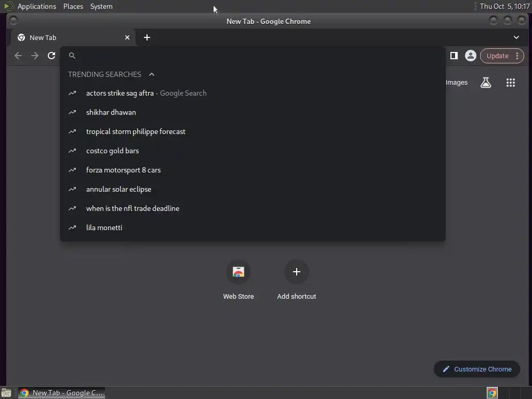Select suggestion costco gold bars
Image resolution: width=532 pixels, height=399 pixels.
click(x=252, y=151)
